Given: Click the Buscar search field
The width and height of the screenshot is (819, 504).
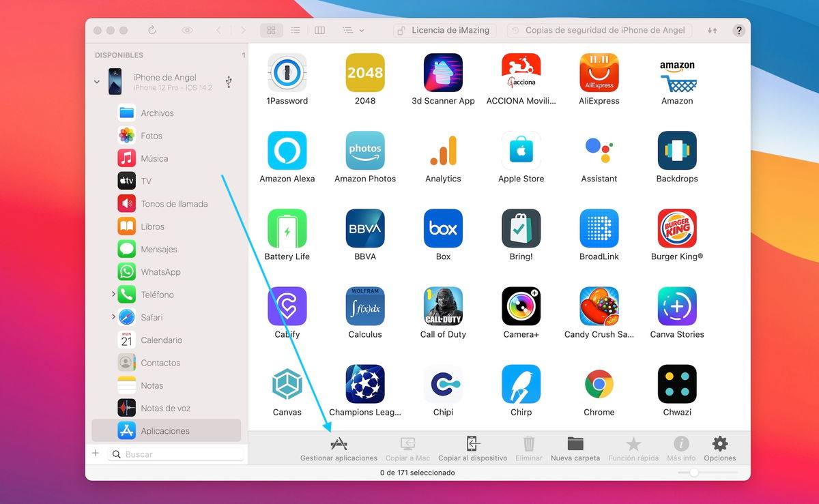Looking at the screenshot, I should pos(176,453).
